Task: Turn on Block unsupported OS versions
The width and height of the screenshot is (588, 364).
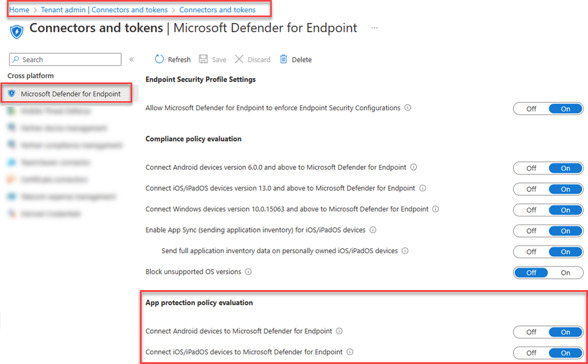Action: pyautogui.click(x=566, y=272)
